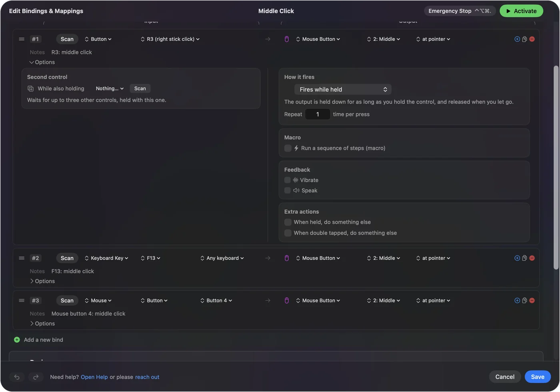Click the redo arrow in the footer
560x392 pixels.
click(x=36, y=377)
